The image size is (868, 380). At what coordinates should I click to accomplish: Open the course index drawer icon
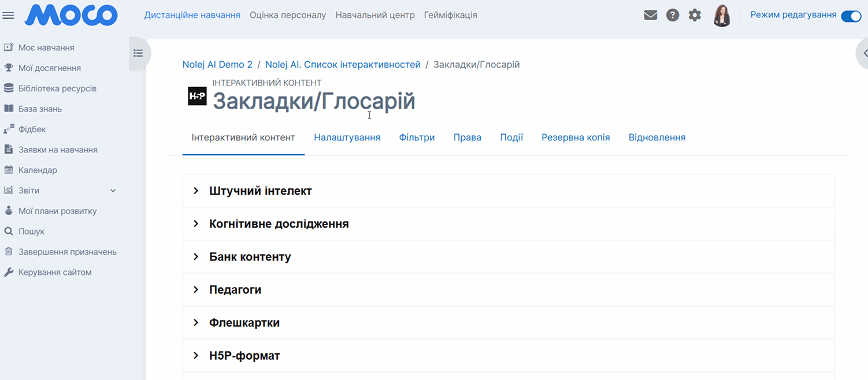coord(138,54)
